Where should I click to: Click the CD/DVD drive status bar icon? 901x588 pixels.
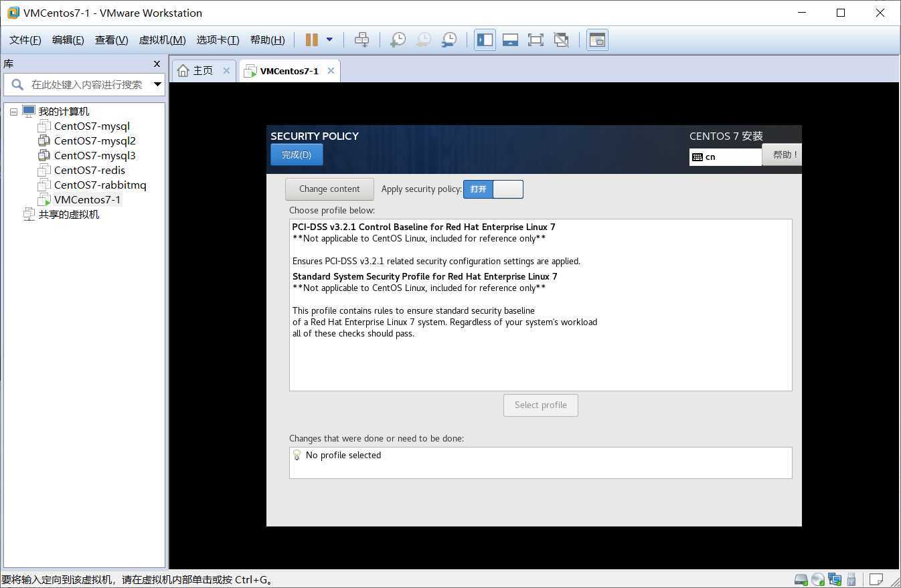pos(818,579)
